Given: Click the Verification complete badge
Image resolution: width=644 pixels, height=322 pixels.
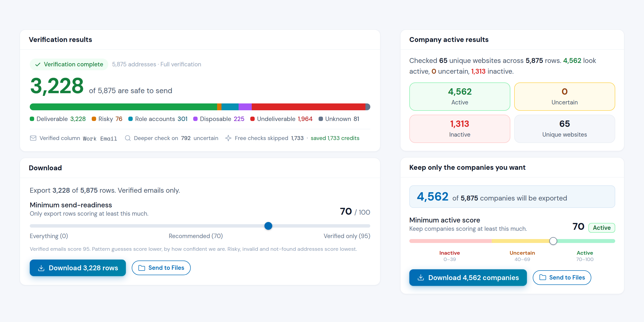Looking at the screenshot, I should (69, 64).
